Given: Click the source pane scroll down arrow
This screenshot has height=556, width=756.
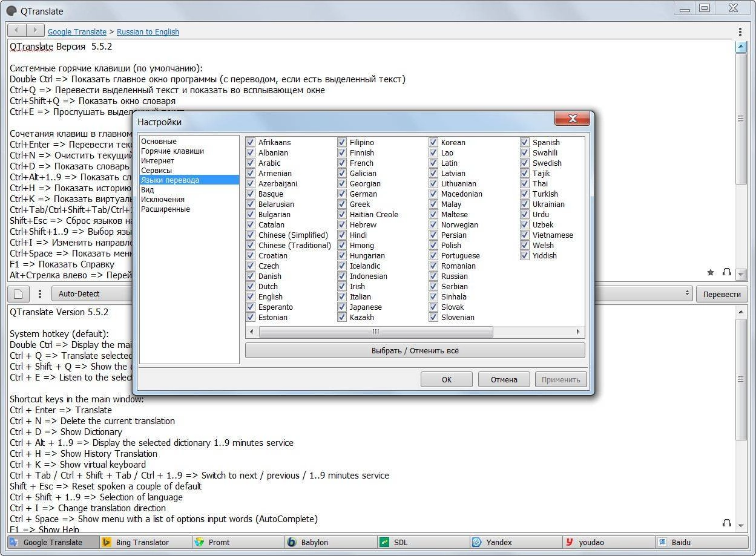Looking at the screenshot, I should 741,274.
